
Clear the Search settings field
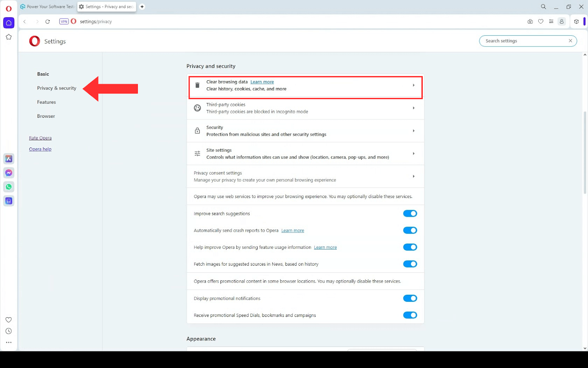click(x=570, y=41)
